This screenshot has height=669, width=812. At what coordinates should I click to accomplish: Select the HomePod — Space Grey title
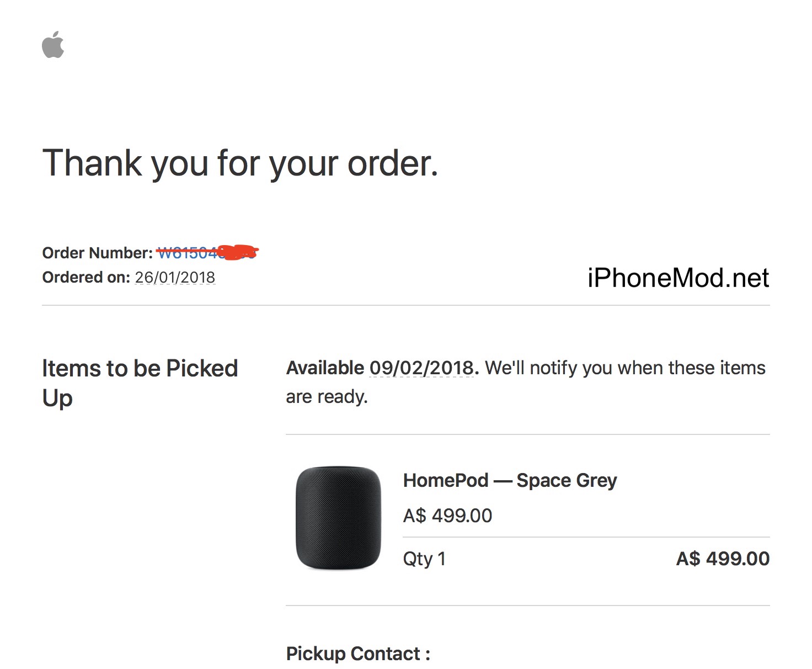pos(510,480)
